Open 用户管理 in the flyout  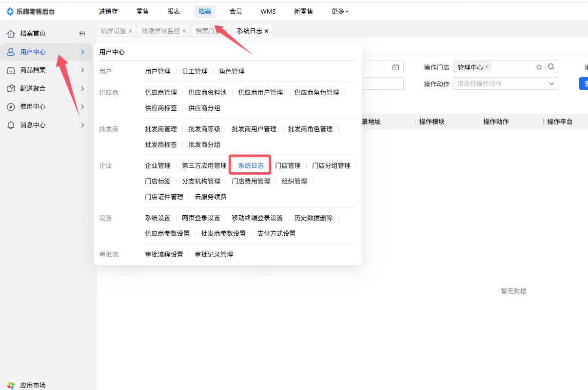click(x=158, y=71)
